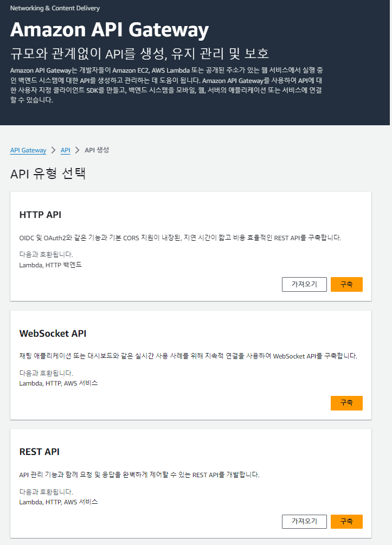This screenshot has height=545, width=392.
Task: Click the REST API description about API 관리 기능
Action: [139, 475]
